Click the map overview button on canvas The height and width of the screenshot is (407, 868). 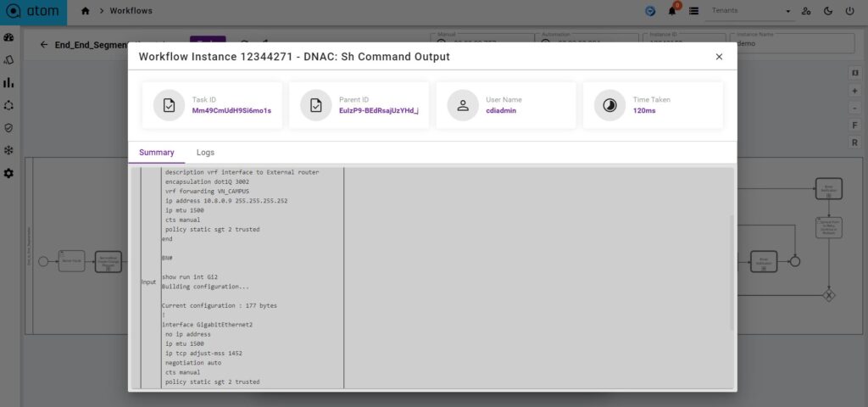coord(854,73)
